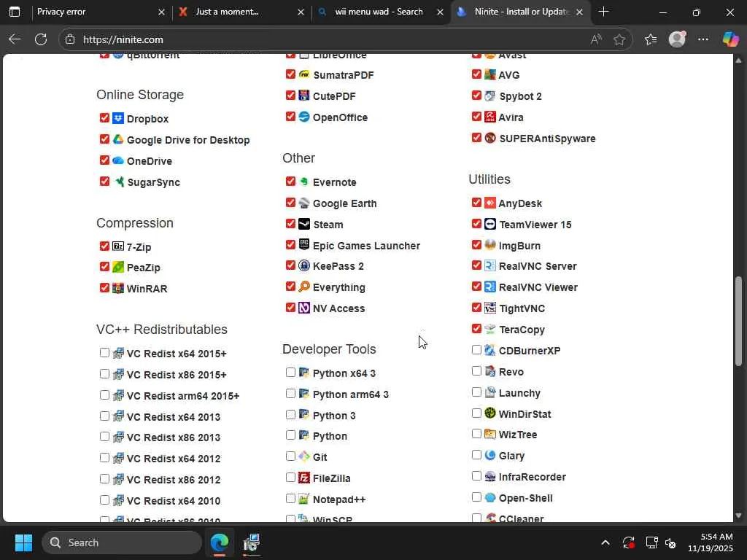Open Copilot in the Edge toolbar
747x560 pixels.
729,39
